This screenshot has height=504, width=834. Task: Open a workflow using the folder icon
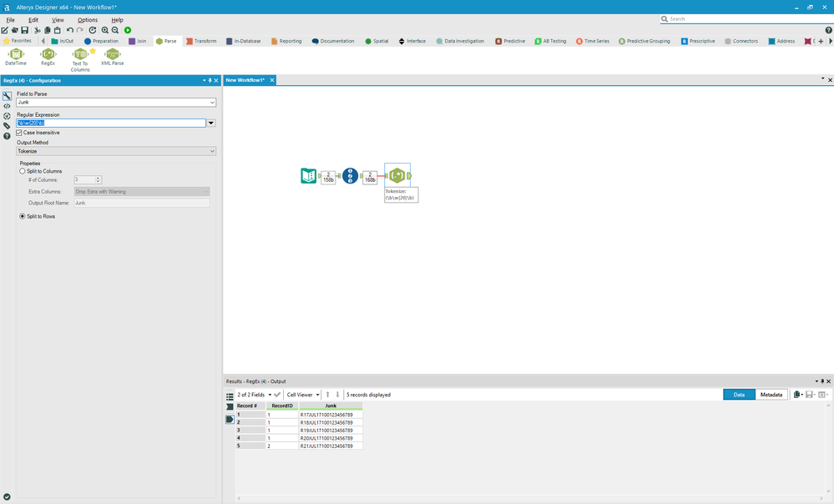tap(14, 30)
